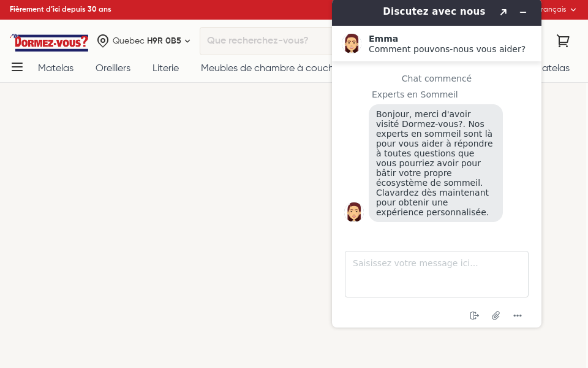Click the shopping cart icon

pyautogui.click(x=562, y=41)
